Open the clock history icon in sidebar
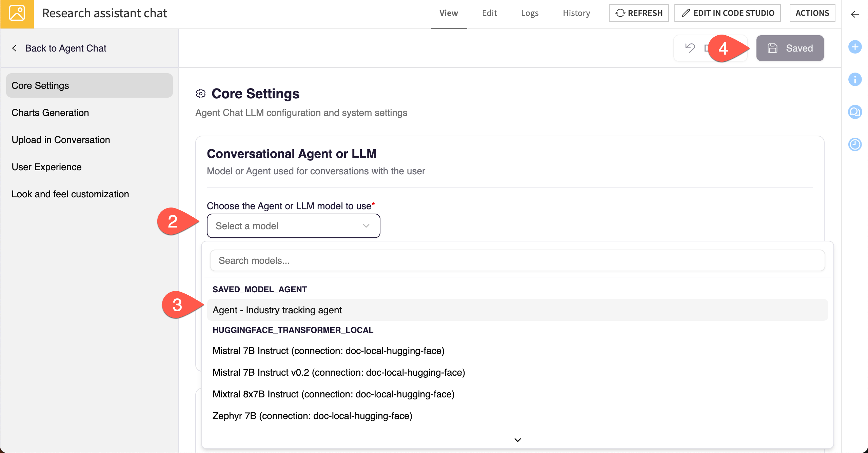 pos(855,144)
